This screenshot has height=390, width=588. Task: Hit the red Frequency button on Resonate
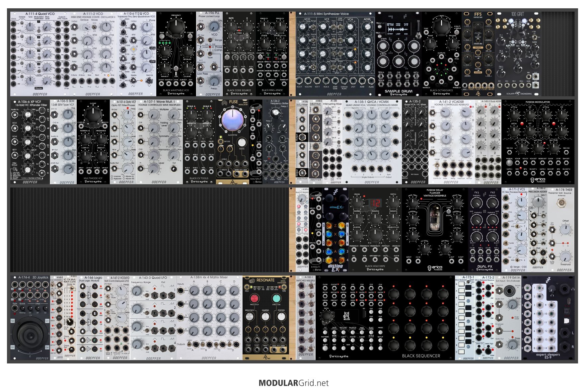click(254, 298)
